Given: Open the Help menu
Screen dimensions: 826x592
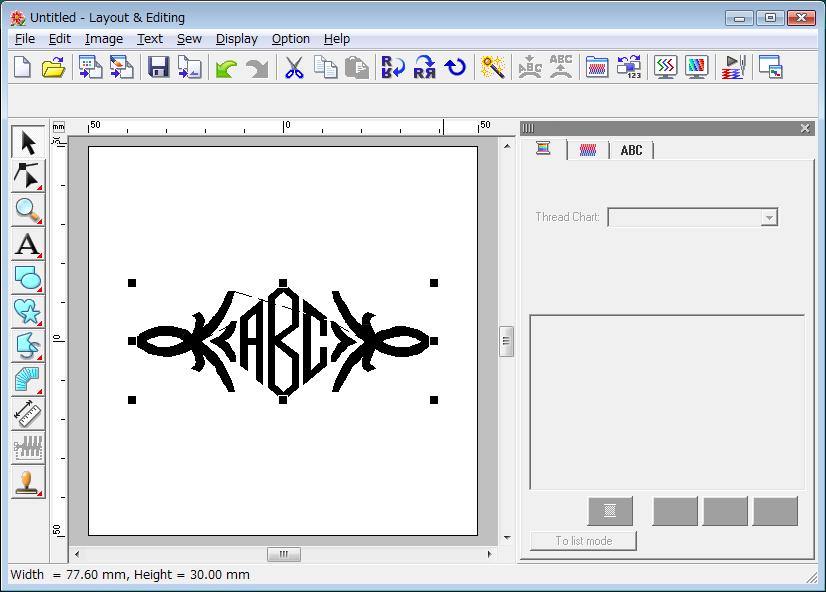Looking at the screenshot, I should 337,39.
